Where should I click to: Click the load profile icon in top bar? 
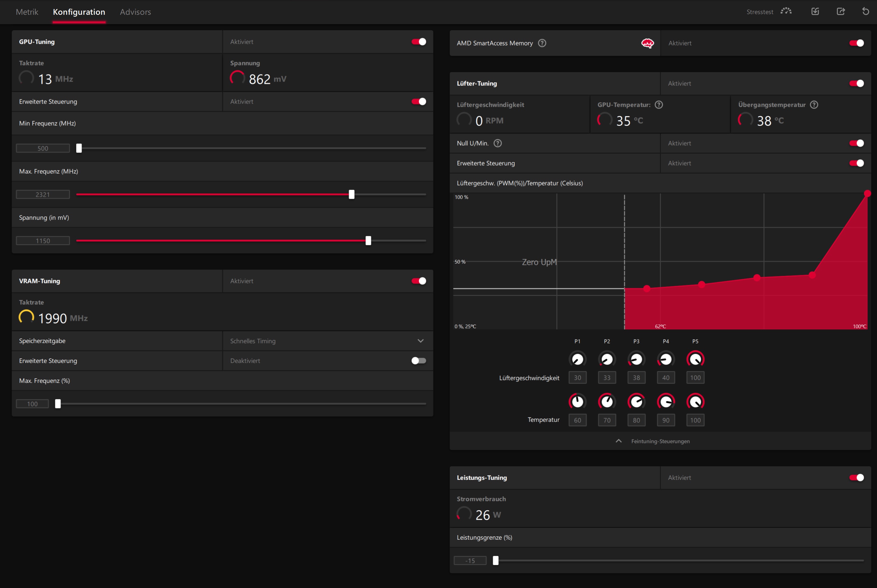815,11
